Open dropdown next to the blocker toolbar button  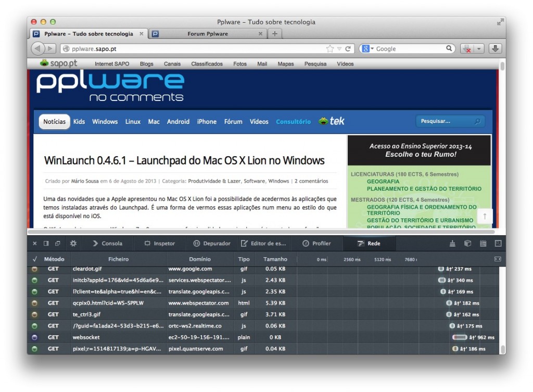pos(478,48)
